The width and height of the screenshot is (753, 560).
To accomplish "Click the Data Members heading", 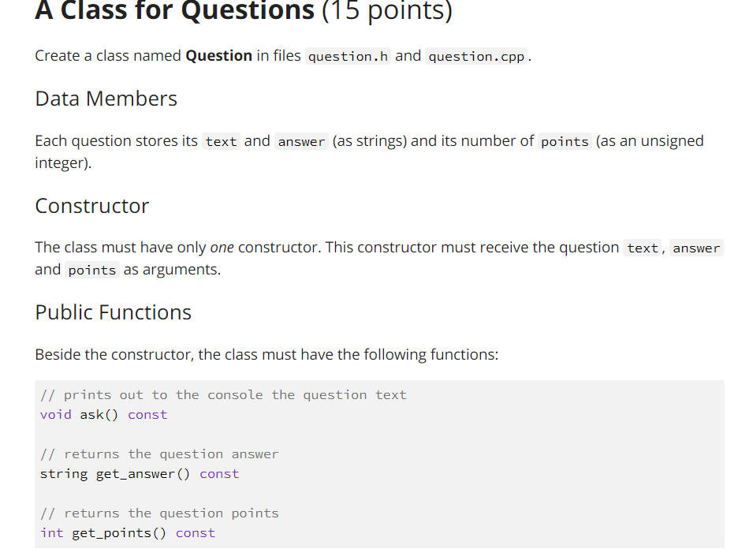I will tap(106, 99).
